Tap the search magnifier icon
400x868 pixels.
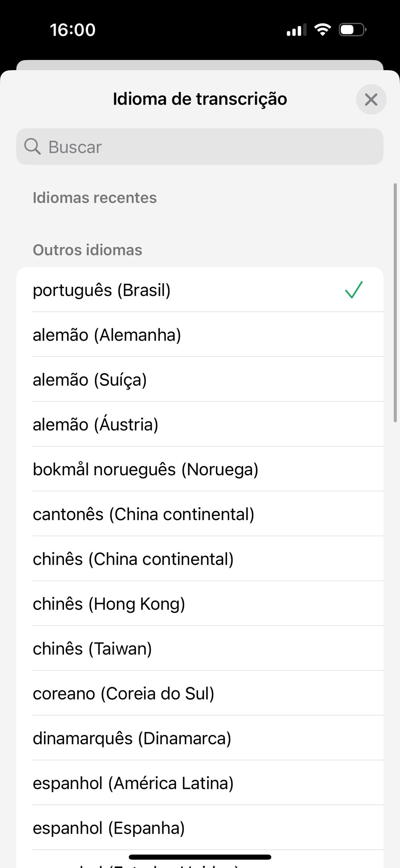click(32, 147)
